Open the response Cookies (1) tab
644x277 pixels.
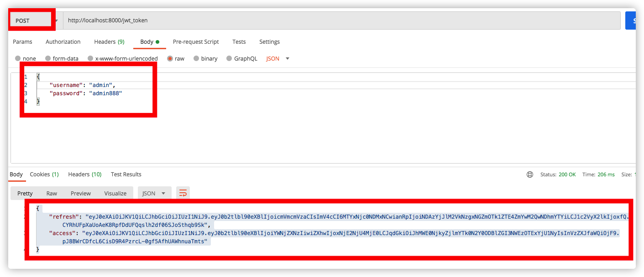(44, 174)
